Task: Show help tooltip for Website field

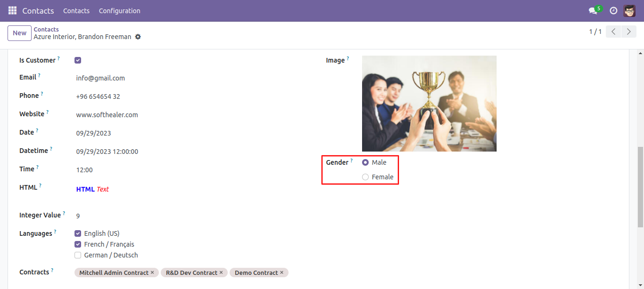Action: click(x=47, y=112)
